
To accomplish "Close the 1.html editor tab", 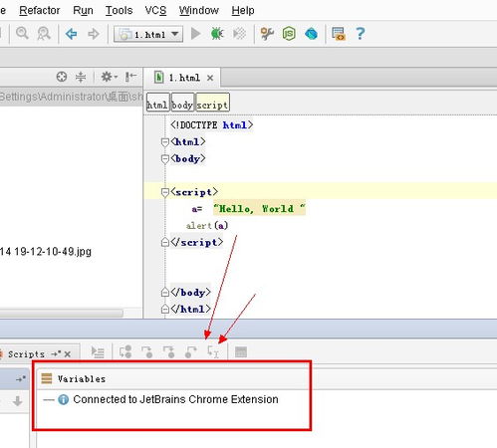I will (210, 78).
